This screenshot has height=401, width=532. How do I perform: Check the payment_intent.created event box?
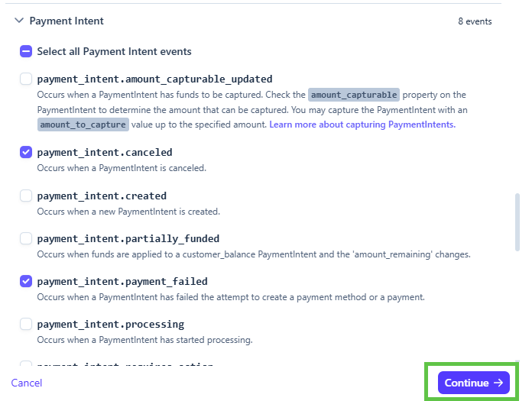tap(26, 196)
